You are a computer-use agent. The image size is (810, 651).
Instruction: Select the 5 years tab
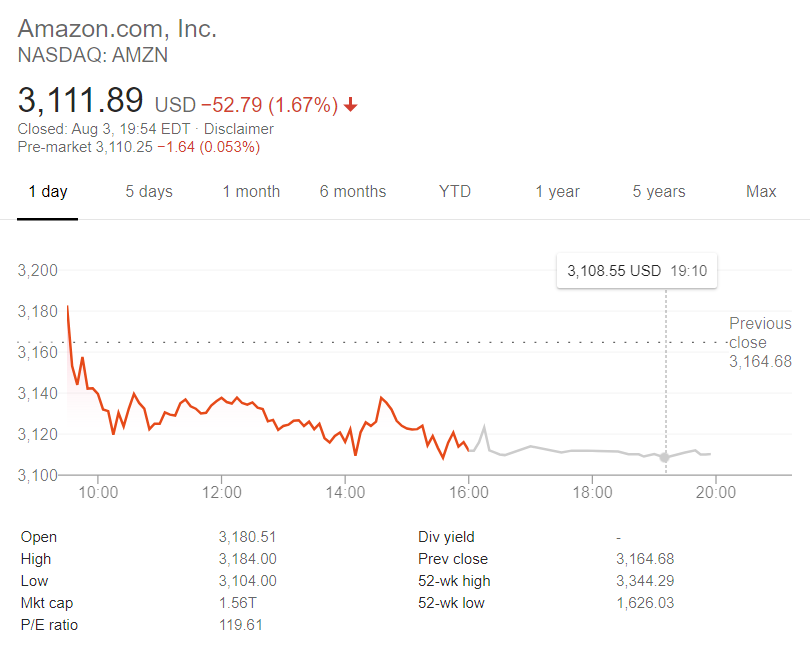tap(659, 192)
